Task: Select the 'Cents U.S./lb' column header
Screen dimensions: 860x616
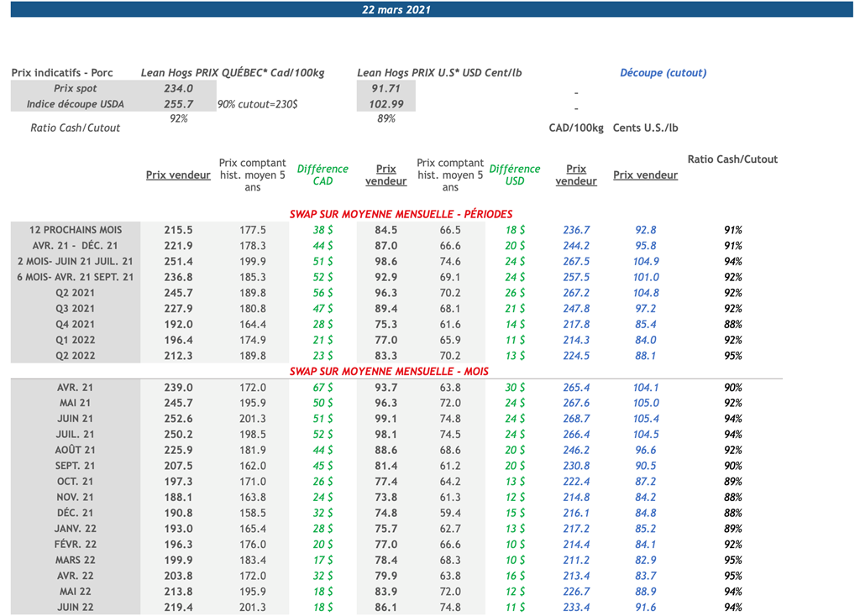Action: [x=645, y=128]
